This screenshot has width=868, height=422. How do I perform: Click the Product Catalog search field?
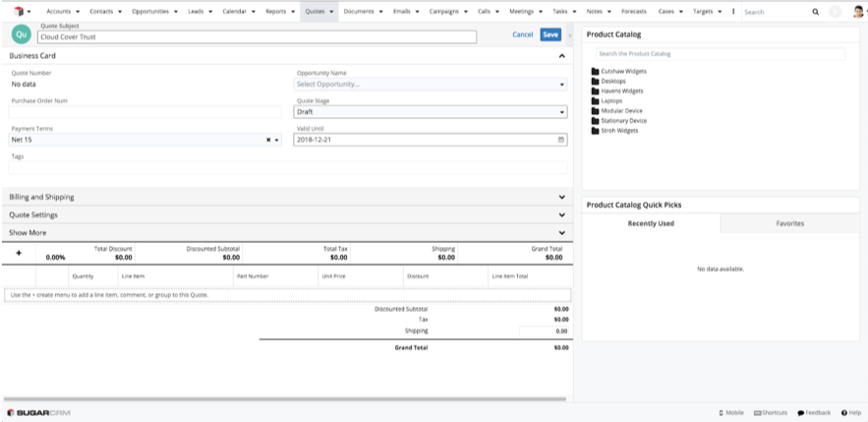[721, 53]
